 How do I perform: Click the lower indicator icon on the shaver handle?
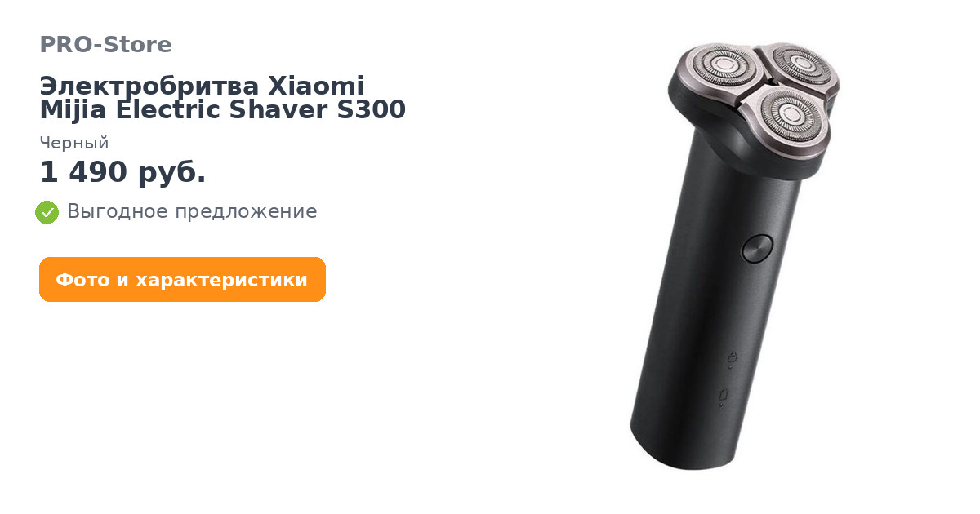[x=722, y=397]
